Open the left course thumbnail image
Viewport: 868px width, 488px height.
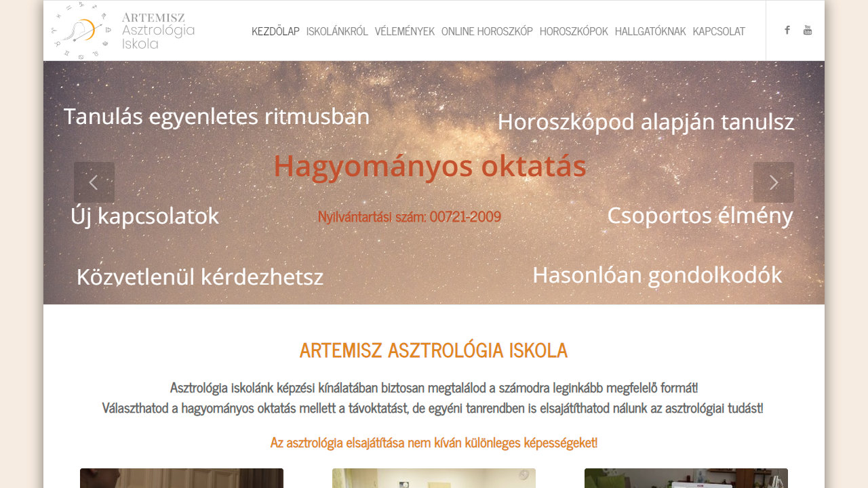[182, 478]
